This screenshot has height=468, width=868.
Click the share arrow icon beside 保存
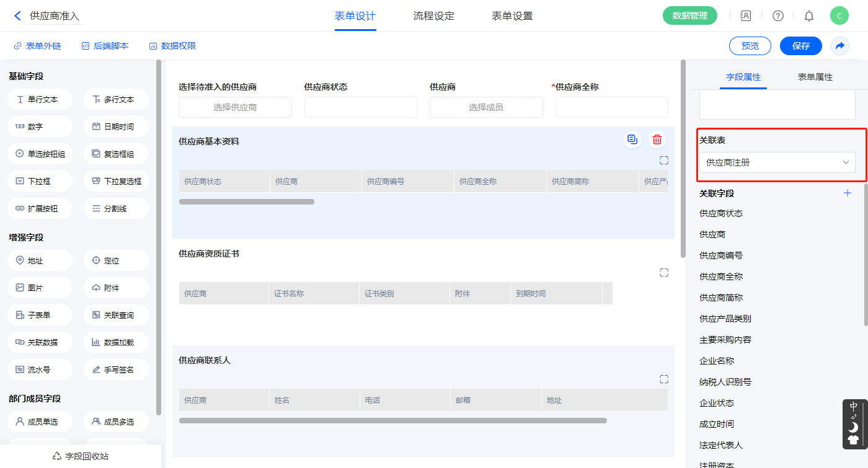click(840, 46)
